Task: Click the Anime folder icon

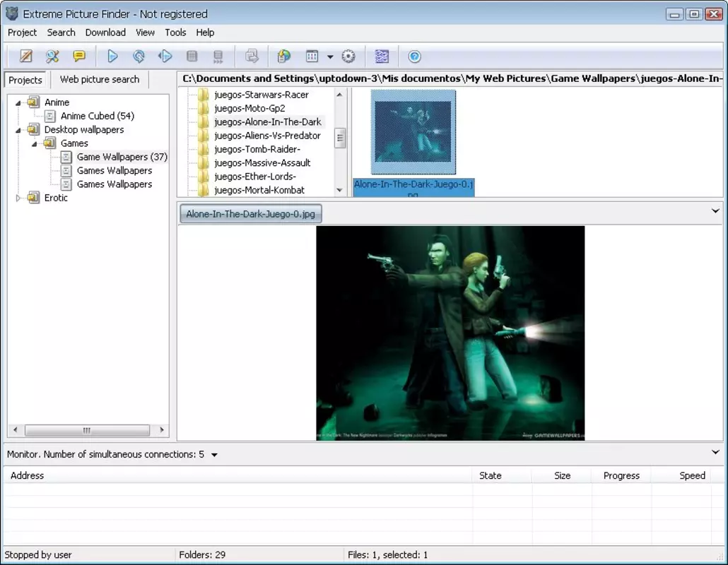Action: 33,102
